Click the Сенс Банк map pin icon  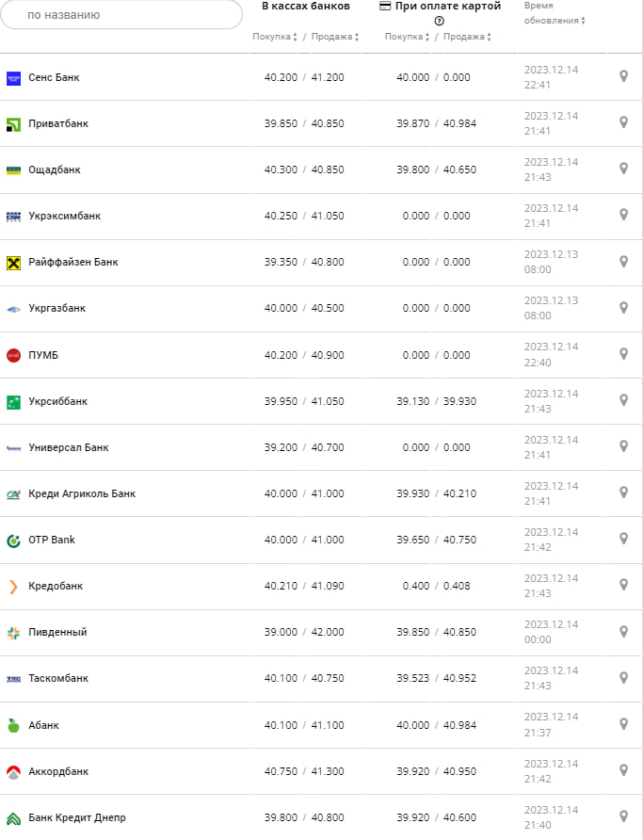[x=623, y=76]
